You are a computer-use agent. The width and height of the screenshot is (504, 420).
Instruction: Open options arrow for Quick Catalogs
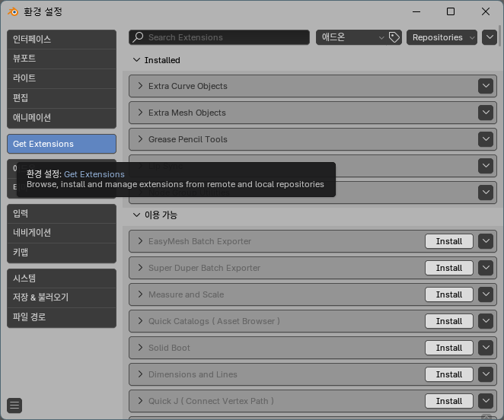[486, 321]
